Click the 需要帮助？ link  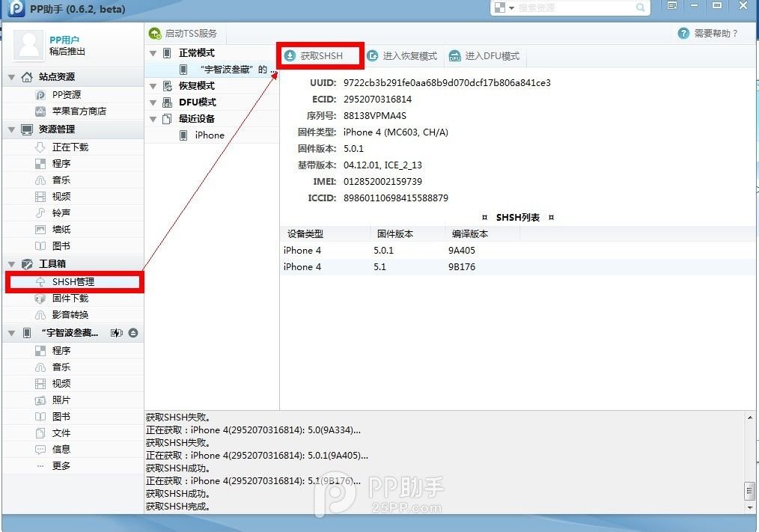pyautogui.click(x=716, y=34)
